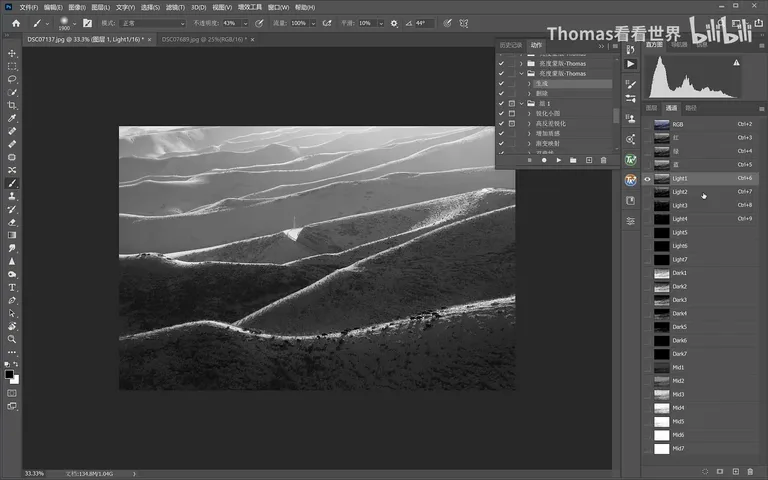Image resolution: width=768 pixels, height=480 pixels.
Task: Open the brush preset picker dropdown
Action: pos(74,23)
